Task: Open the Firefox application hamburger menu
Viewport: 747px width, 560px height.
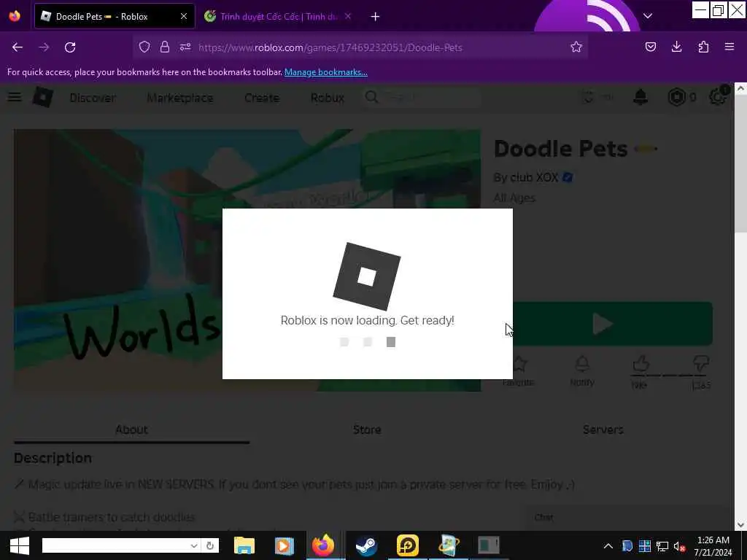Action: pyautogui.click(x=729, y=47)
